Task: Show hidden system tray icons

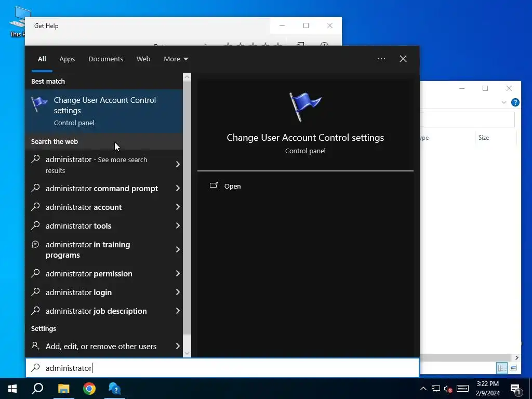Action: pyautogui.click(x=423, y=389)
